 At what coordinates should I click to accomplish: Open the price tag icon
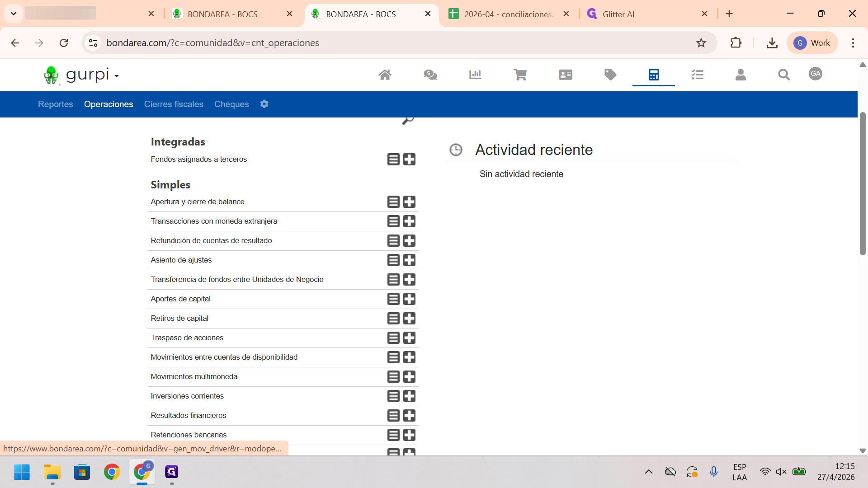(610, 75)
